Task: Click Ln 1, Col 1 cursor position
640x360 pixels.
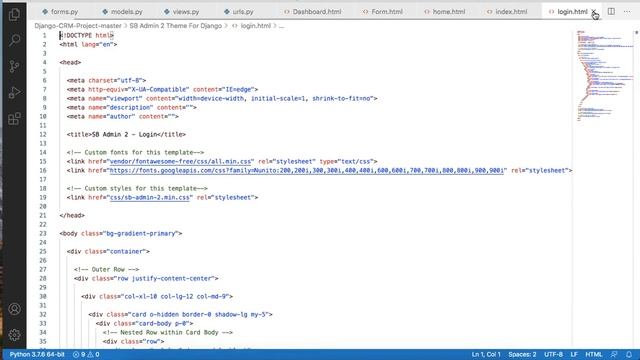Action: pyautogui.click(x=486, y=354)
